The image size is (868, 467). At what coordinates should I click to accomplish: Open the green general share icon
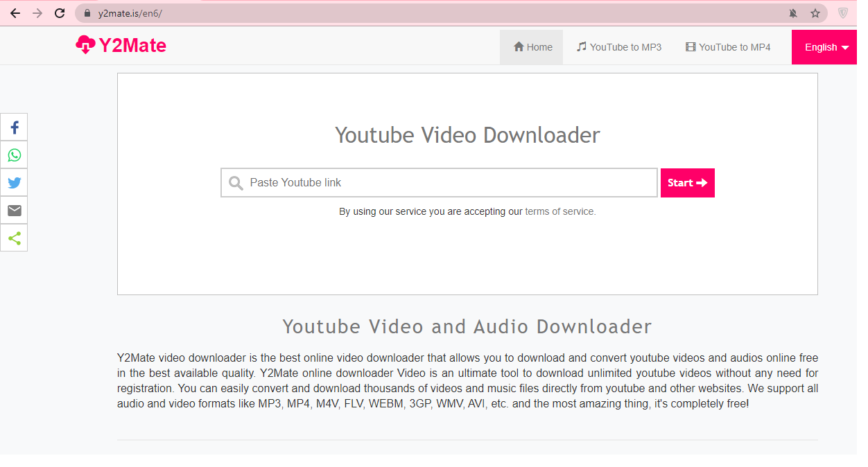15,238
